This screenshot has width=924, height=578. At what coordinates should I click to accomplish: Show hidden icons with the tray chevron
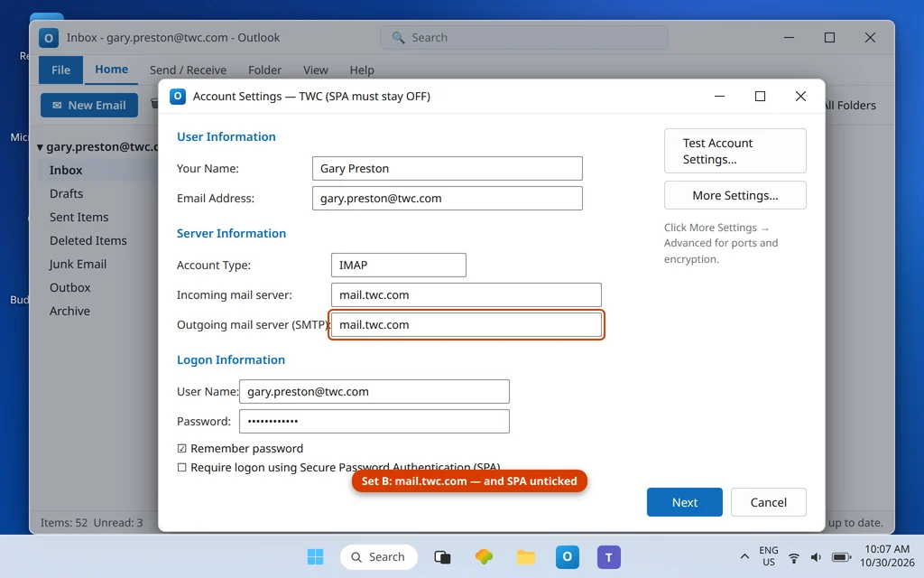click(744, 556)
